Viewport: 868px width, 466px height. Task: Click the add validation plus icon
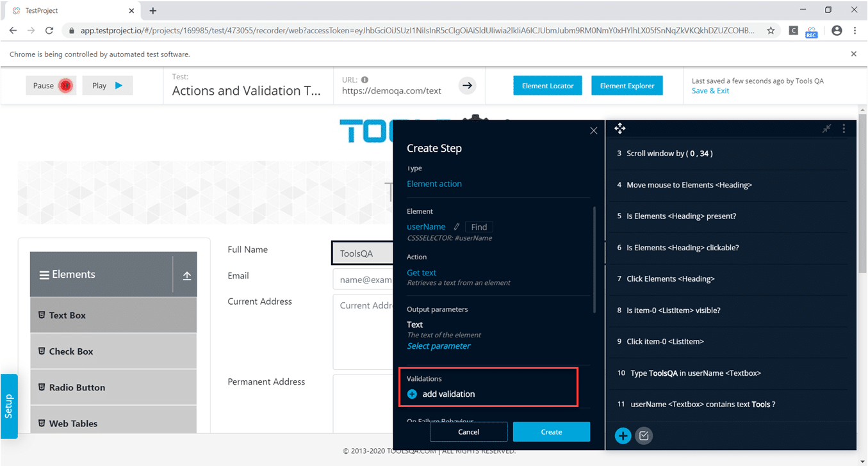(413, 394)
